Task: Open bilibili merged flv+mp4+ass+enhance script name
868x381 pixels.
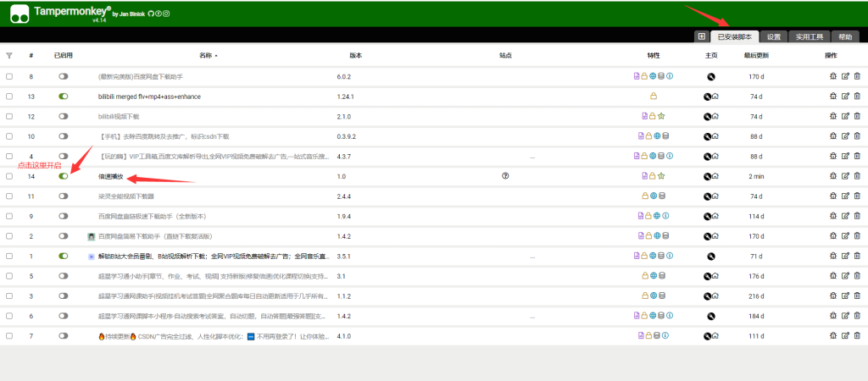Action: click(x=149, y=97)
